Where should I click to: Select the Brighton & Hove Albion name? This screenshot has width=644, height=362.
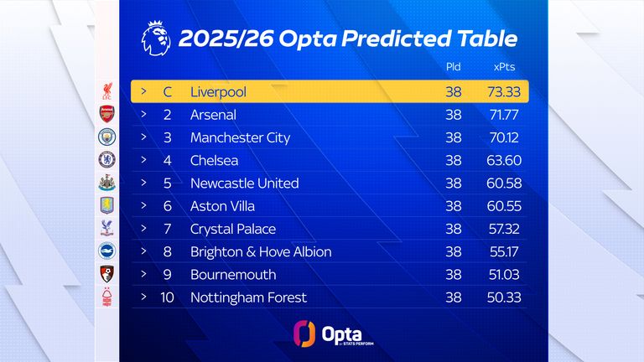(261, 251)
